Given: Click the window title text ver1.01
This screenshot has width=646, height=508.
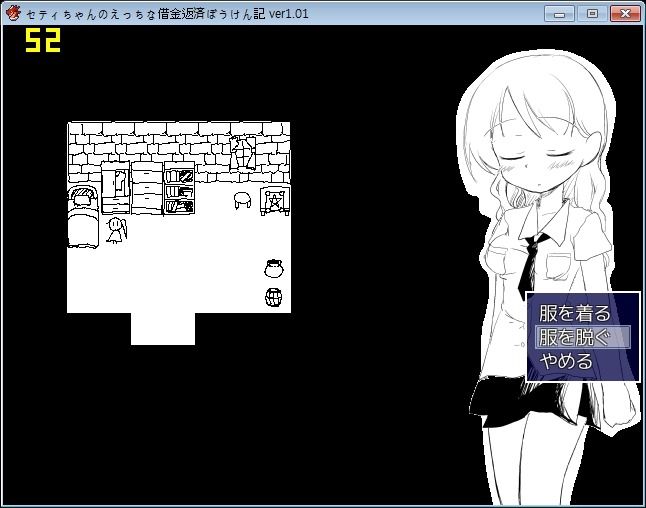Looking at the screenshot, I should tap(288, 14).
